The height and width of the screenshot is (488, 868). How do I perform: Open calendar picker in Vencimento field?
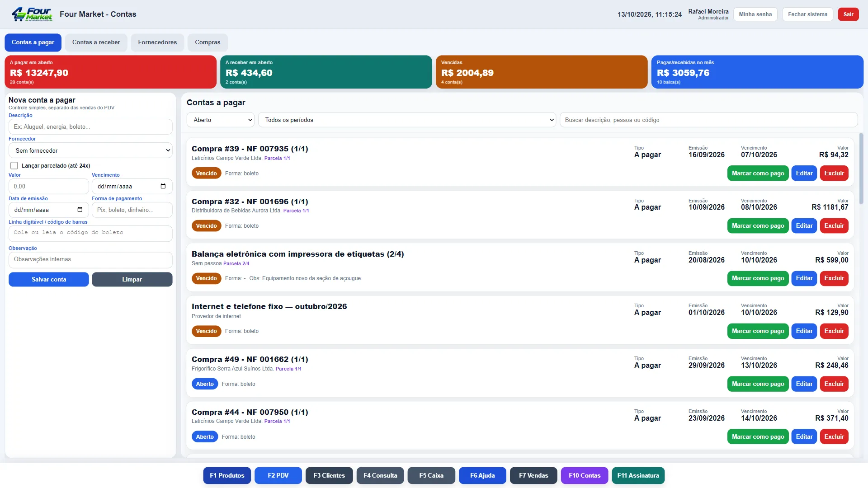point(163,186)
